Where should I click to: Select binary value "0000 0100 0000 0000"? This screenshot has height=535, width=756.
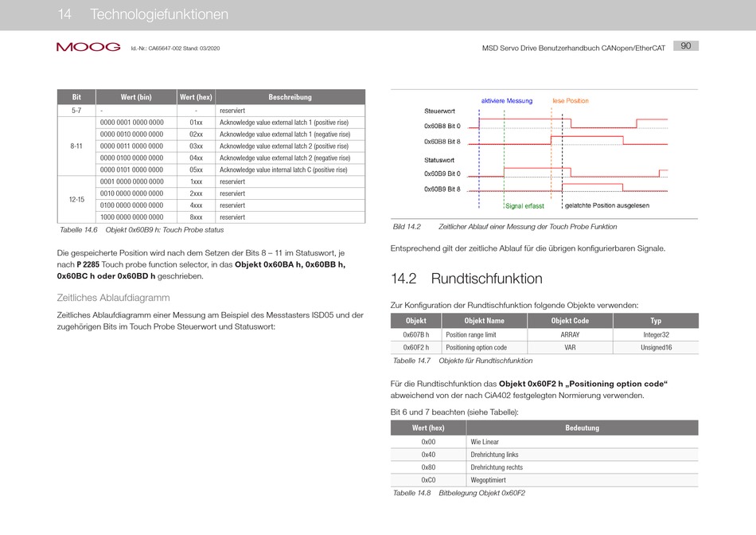click(x=131, y=158)
